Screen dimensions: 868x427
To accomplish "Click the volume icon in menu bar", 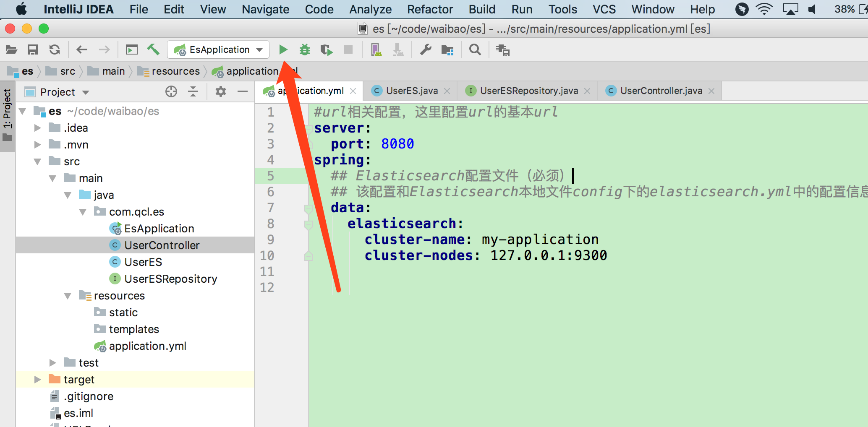I will (812, 9).
